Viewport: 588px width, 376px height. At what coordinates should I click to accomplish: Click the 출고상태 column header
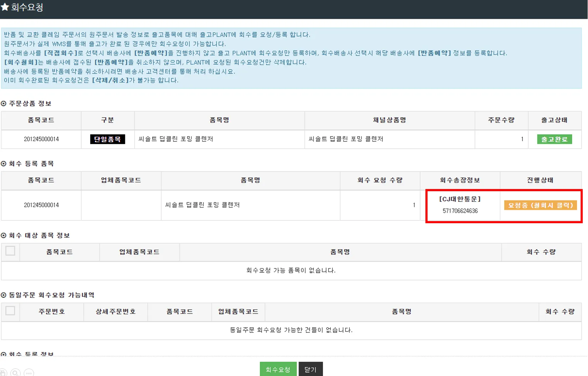pyautogui.click(x=554, y=120)
